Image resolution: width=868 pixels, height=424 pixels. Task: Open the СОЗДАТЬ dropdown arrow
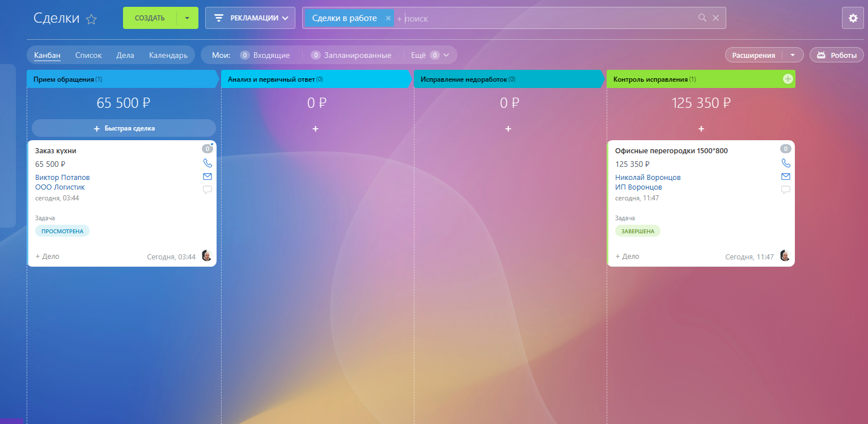click(187, 18)
